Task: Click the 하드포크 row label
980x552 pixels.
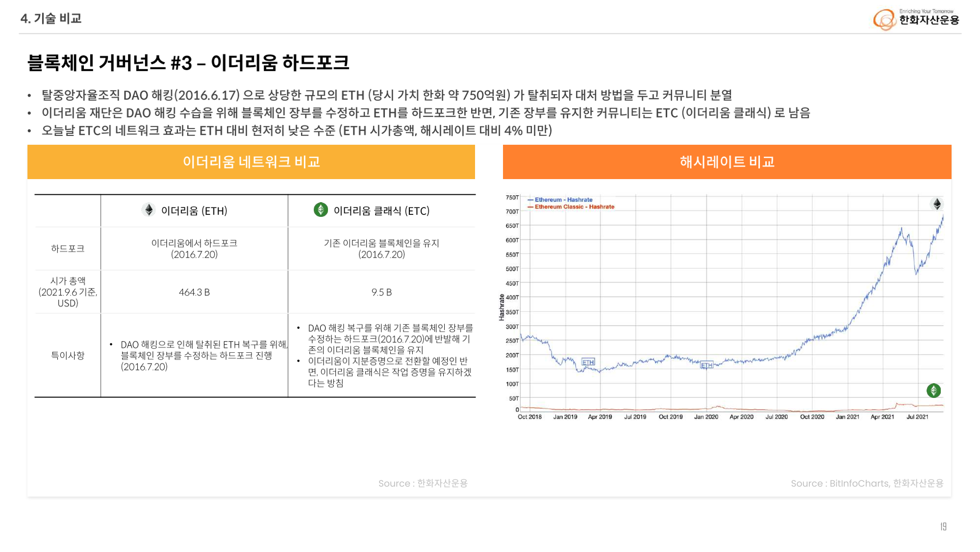Action: pos(68,249)
